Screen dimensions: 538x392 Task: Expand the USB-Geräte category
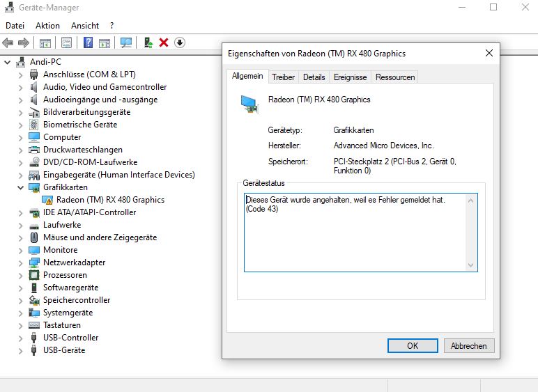coord(21,350)
